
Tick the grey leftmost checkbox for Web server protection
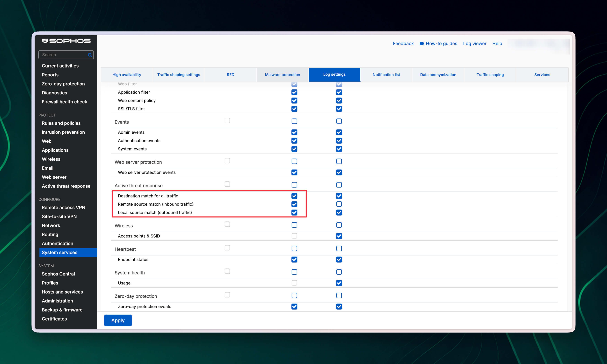(227, 161)
